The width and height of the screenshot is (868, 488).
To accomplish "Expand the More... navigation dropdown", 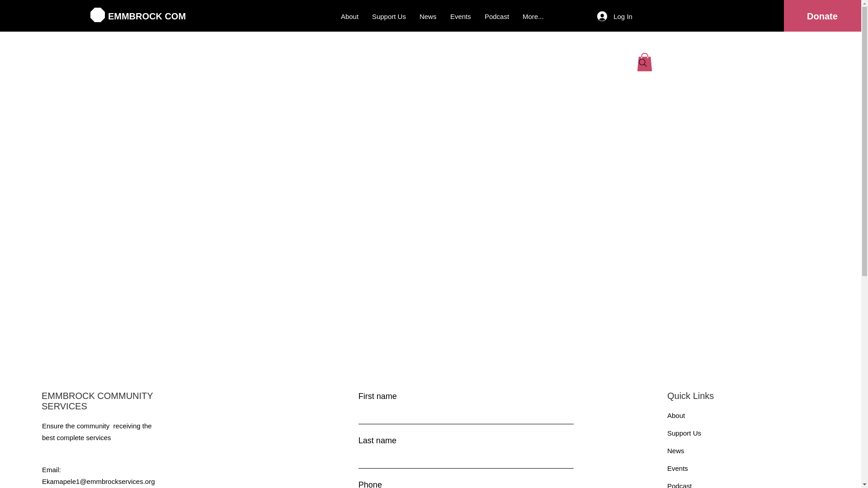I will click(x=533, y=17).
